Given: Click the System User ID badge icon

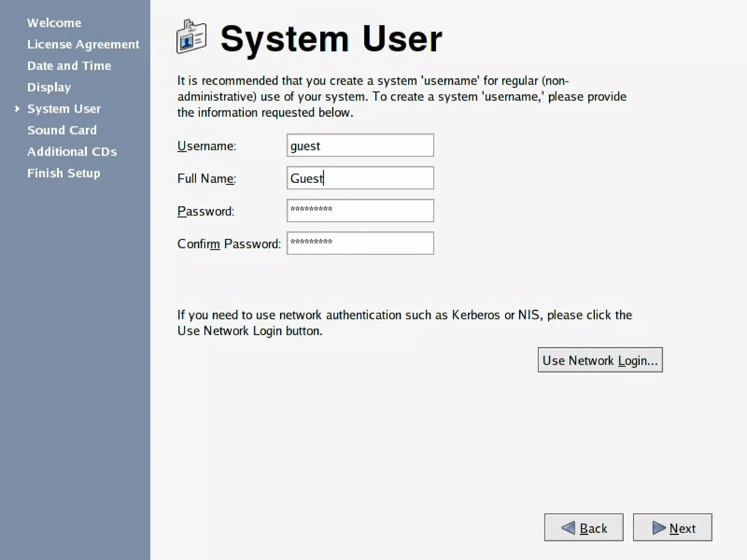Looking at the screenshot, I should pyautogui.click(x=191, y=37).
